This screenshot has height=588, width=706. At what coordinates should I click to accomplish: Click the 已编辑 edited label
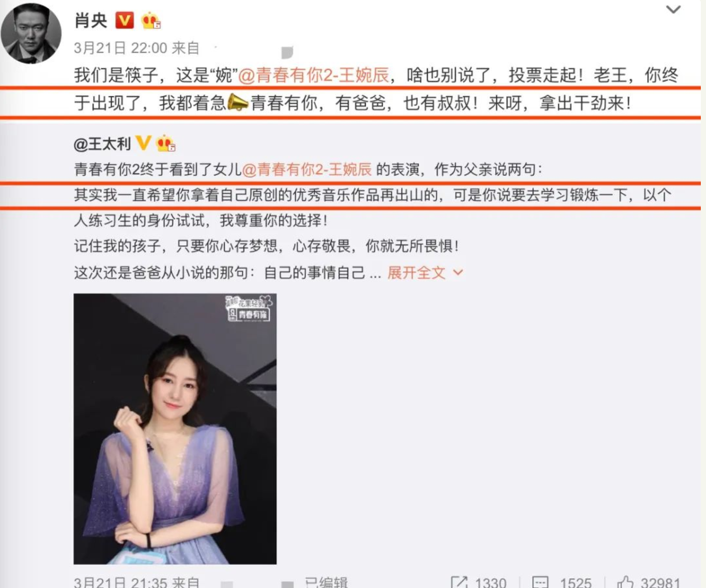(326, 582)
